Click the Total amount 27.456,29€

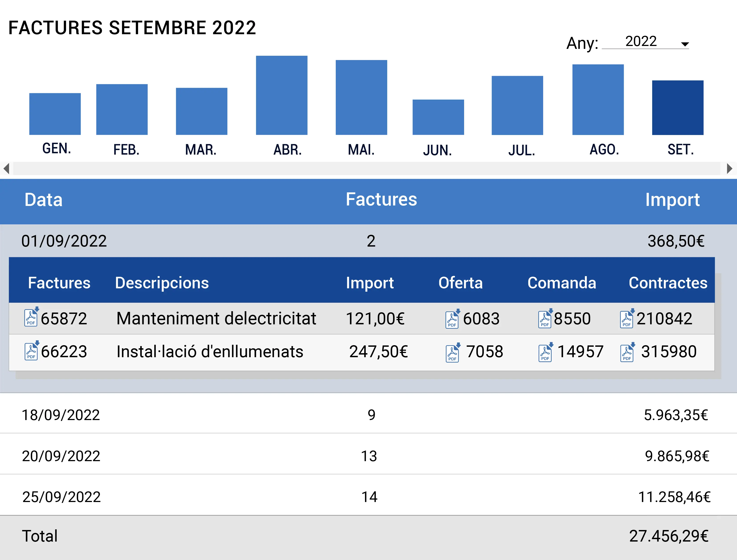pos(669,536)
